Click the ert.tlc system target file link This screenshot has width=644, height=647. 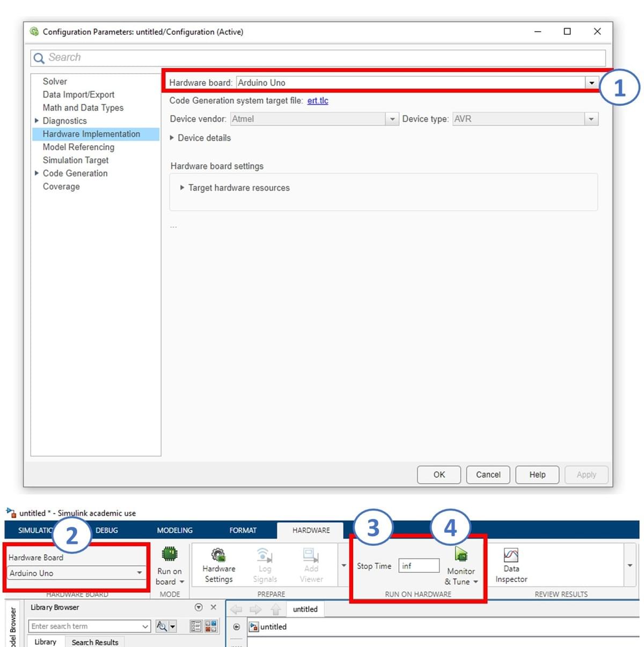click(318, 100)
